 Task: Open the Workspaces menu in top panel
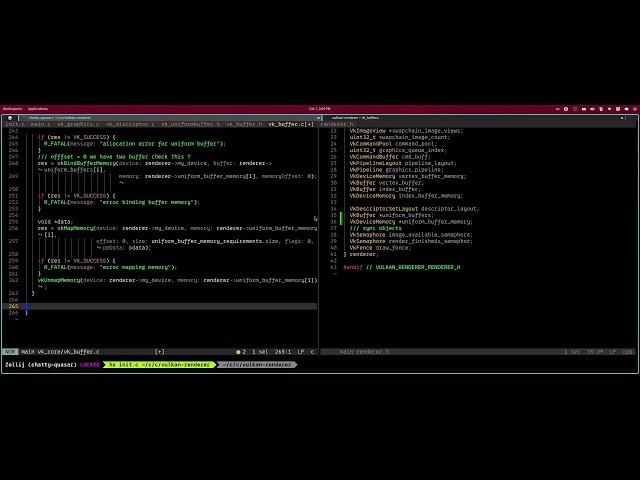pos(12,109)
